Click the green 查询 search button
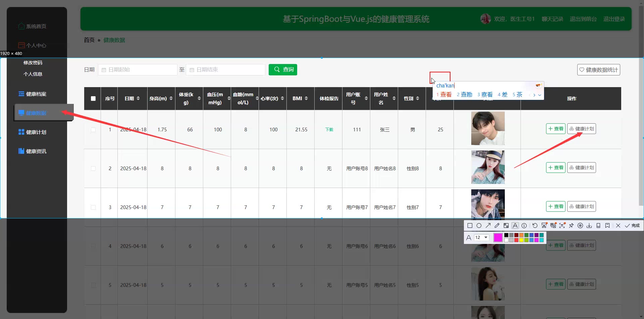 [x=283, y=70]
